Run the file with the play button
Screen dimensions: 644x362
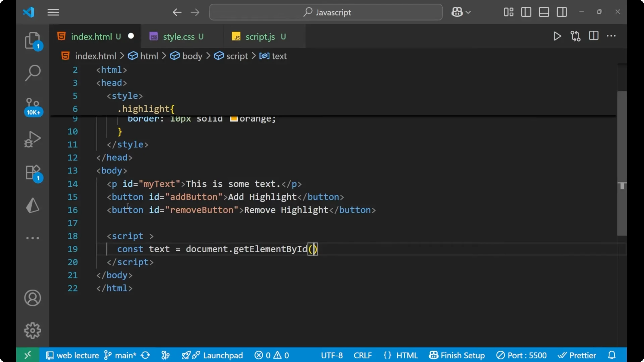(x=557, y=36)
